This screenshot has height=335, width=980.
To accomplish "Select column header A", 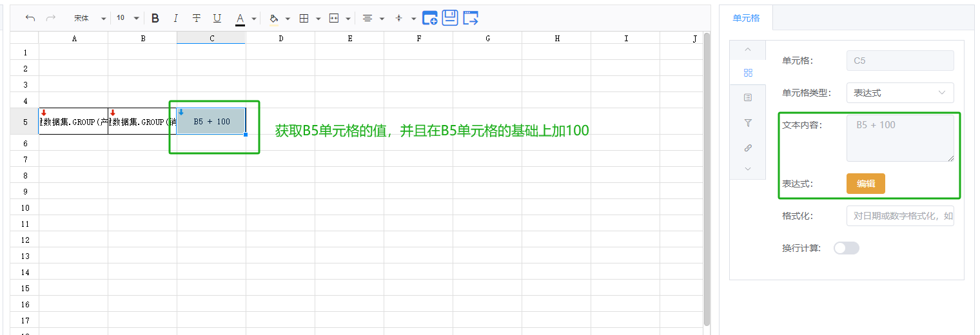I will coord(73,39).
